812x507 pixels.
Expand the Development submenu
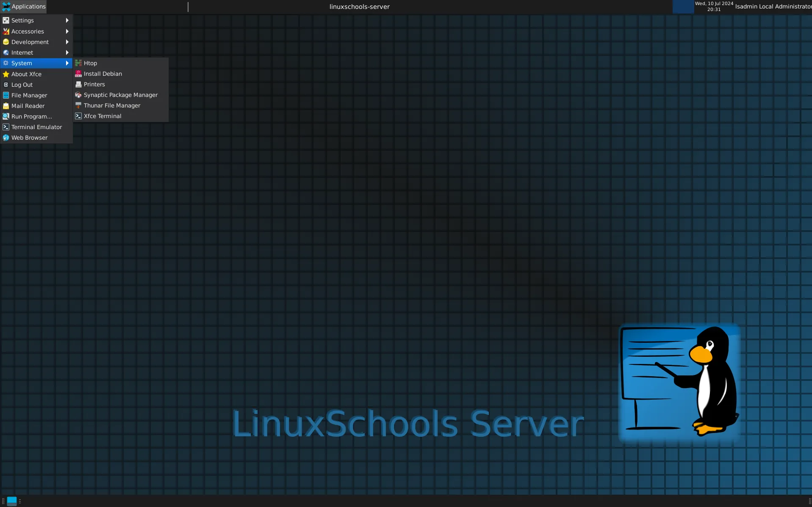click(x=30, y=41)
